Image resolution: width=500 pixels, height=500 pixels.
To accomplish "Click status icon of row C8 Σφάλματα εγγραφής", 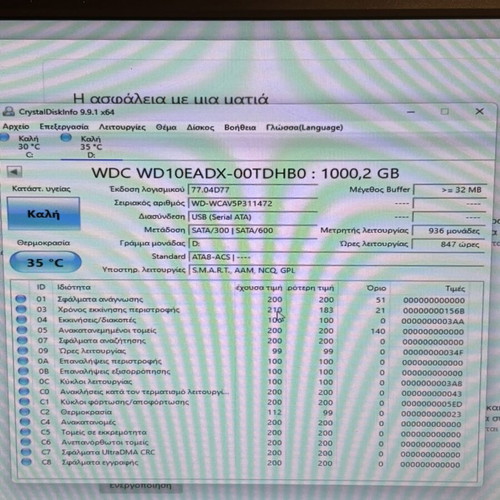I will (26, 462).
